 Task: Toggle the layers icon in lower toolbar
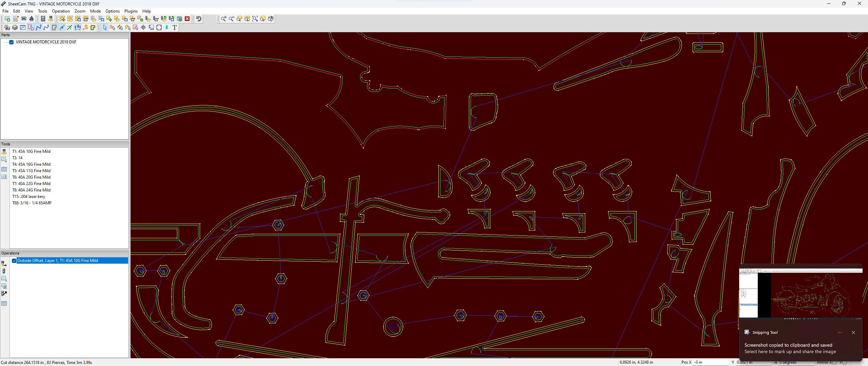pyautogui.click(x=15, y=27)
